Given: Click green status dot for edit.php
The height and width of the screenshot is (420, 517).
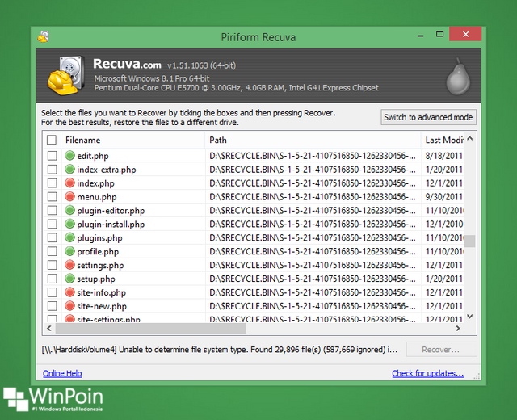Looking at the screenshot, I should 69,156.
